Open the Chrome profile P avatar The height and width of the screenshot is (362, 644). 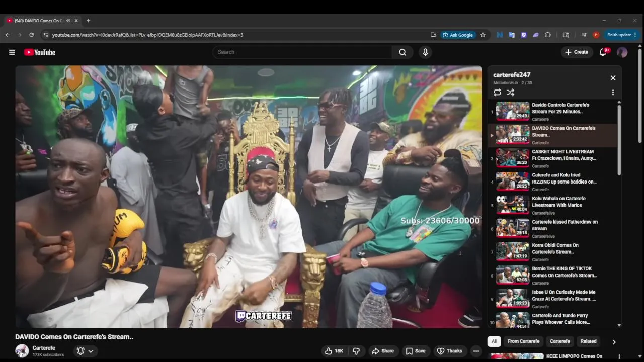[596, 35]
